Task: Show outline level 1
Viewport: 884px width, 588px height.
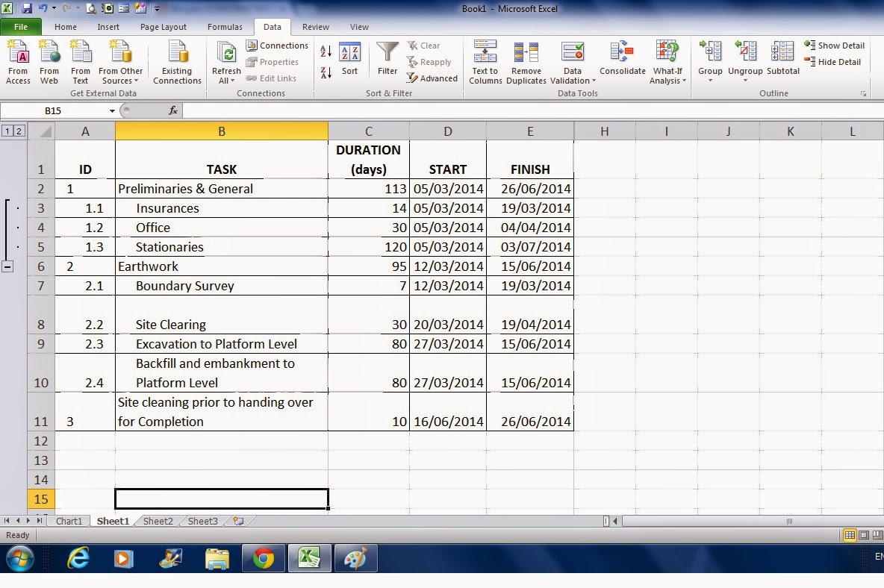Action: (x=7, y=131)
